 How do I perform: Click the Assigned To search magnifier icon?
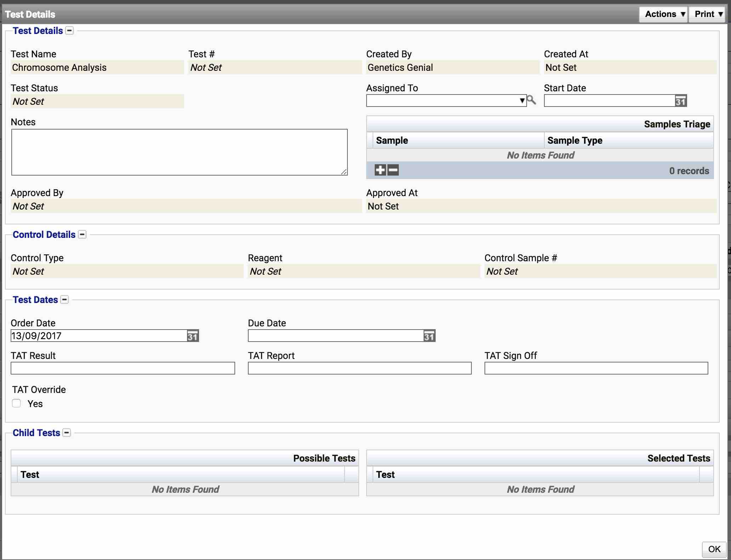tap(531, 100)
